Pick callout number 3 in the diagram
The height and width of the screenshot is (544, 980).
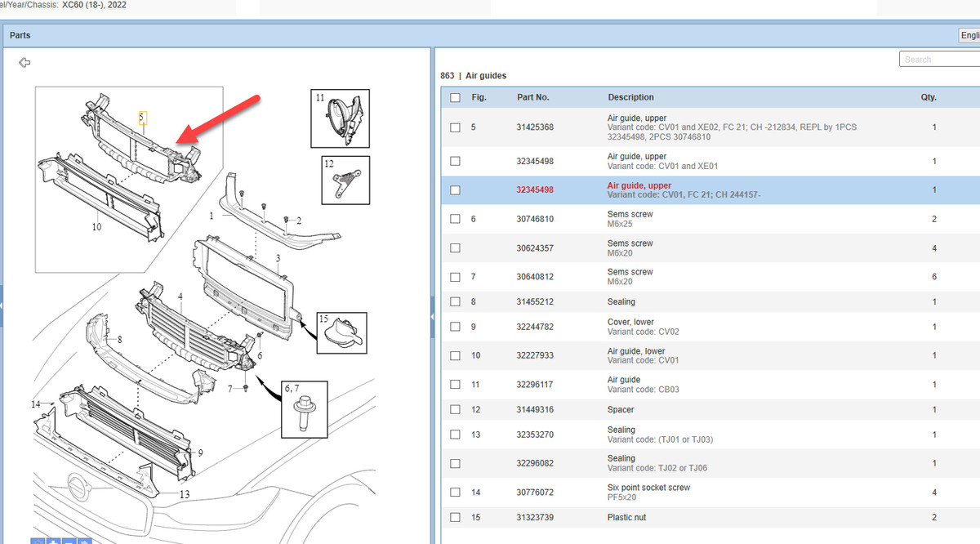[278, 259]
